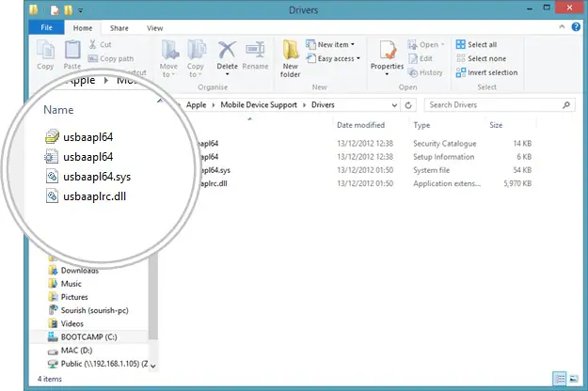Click the Properties icon

(389, 50)
